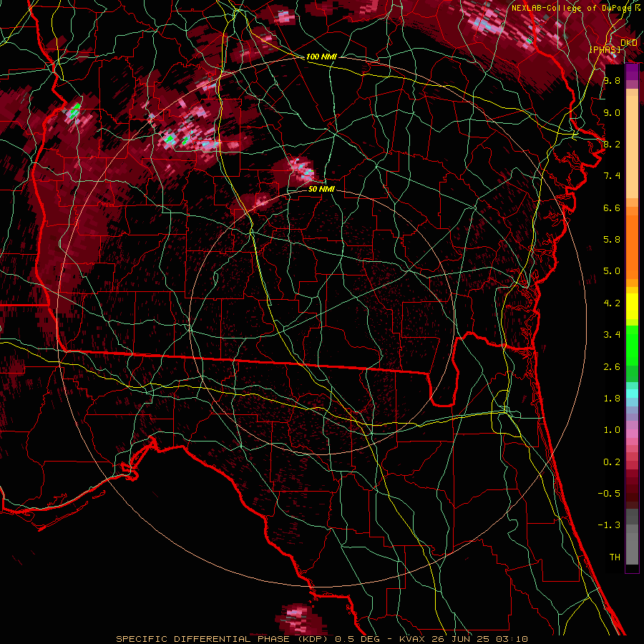This screenshot has width=644, height=644.
Task: Click the 1.8 scale value
Action: 612,399
